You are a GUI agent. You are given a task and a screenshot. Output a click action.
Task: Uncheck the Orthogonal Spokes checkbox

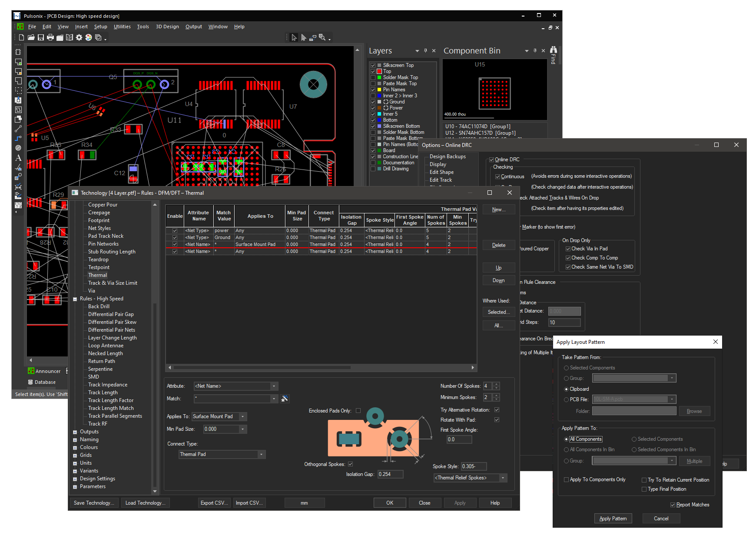coord(351,464)
